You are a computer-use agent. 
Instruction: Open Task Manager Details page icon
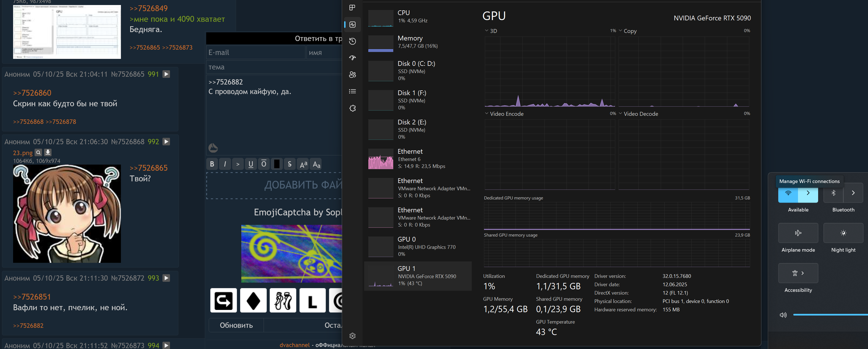coord(352,92)
